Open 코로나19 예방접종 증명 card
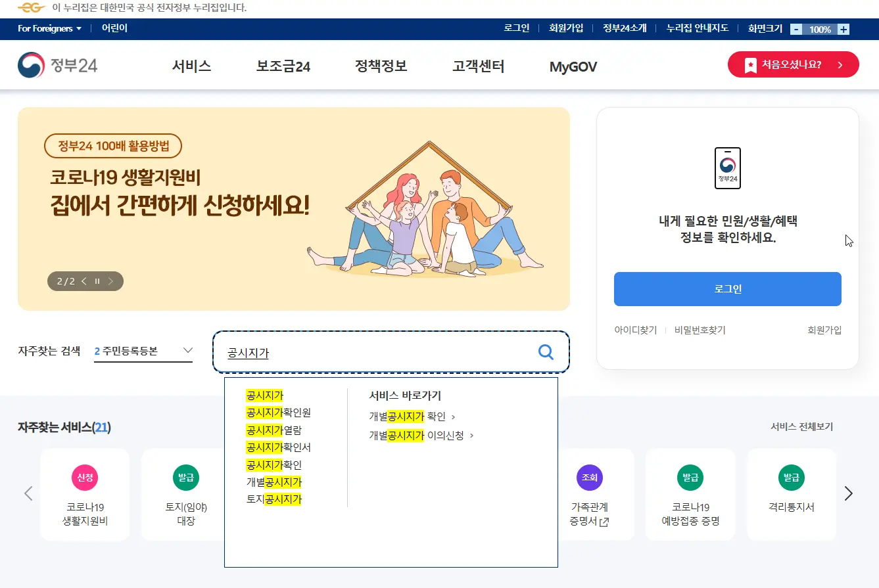Image resolution: width=879 pixels, height=588 pixels. (690, 495)
